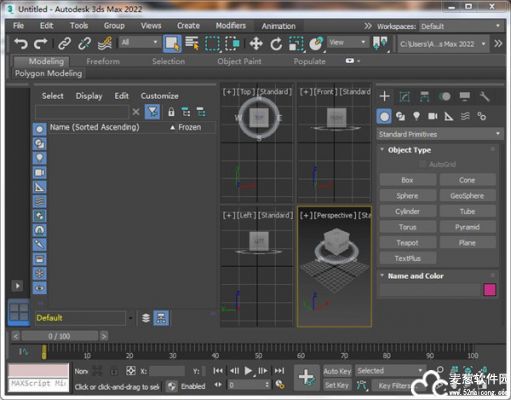Viewport: 511px width, 400px height.
Task: Toggle the explorer filter funnel button
Action: tap(152, 112)
